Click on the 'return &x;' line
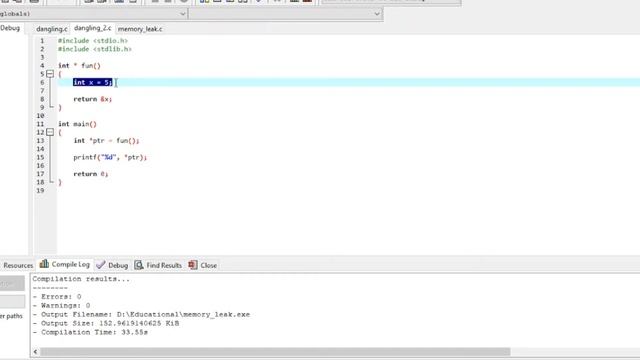 tap(93, 99)
